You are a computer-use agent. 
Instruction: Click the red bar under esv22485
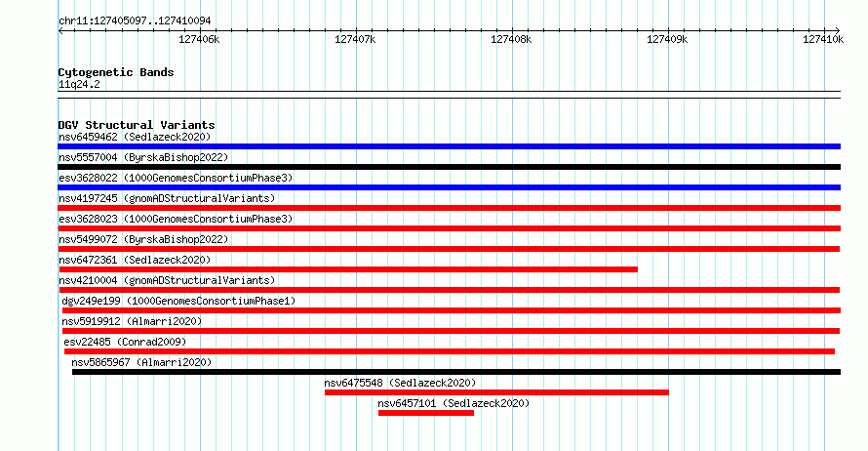[450, 351]
